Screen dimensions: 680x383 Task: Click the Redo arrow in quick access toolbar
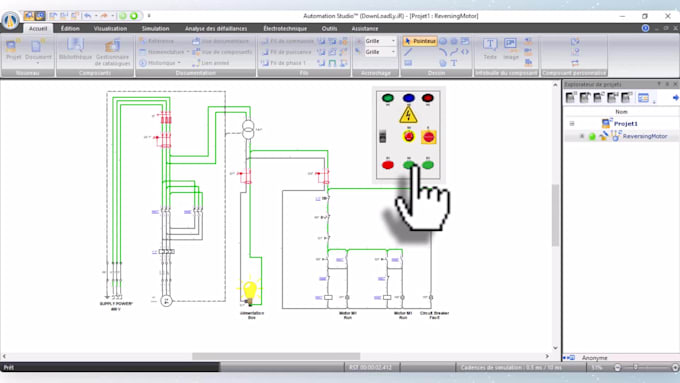point(104,16)
